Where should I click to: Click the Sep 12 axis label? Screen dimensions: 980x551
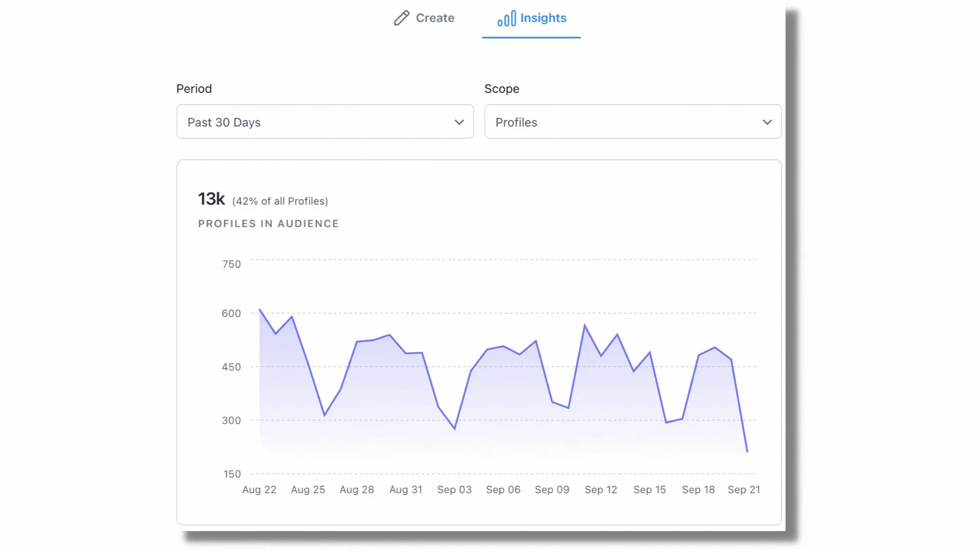point(601,490)
